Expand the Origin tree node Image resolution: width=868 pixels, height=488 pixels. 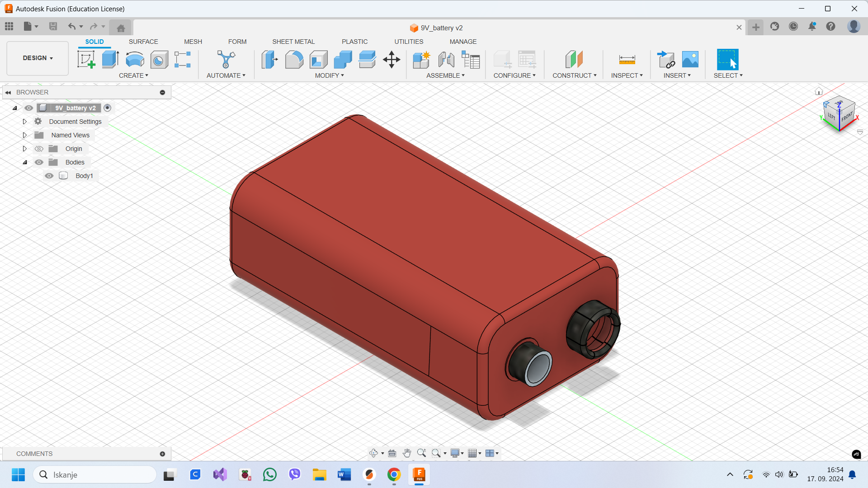click(x=25, y=149)
